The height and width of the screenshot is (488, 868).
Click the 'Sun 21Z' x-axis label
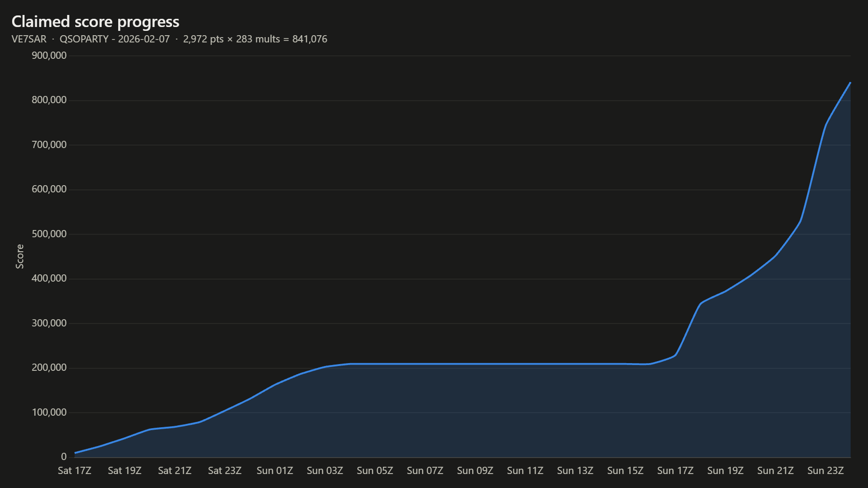pos(775,471)
